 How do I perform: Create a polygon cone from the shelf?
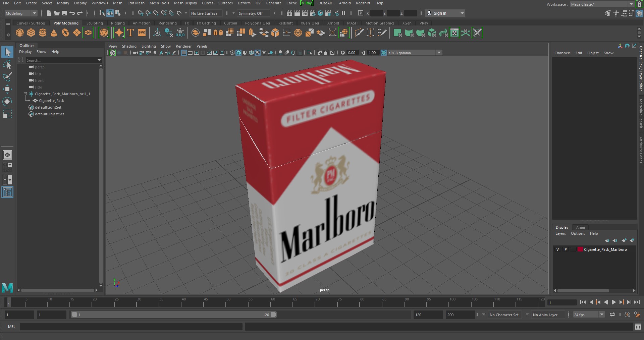point(54,33)
